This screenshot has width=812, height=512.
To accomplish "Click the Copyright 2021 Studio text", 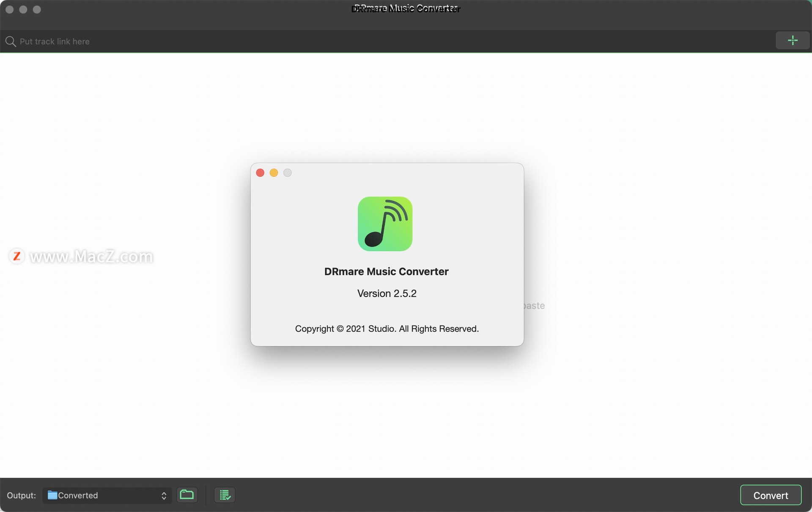I will (387, 329).
